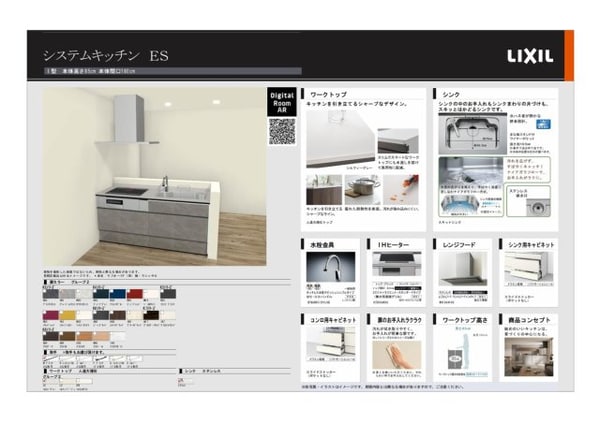Click the orange accent tab beside the LIXIL logo

(569, 56)
